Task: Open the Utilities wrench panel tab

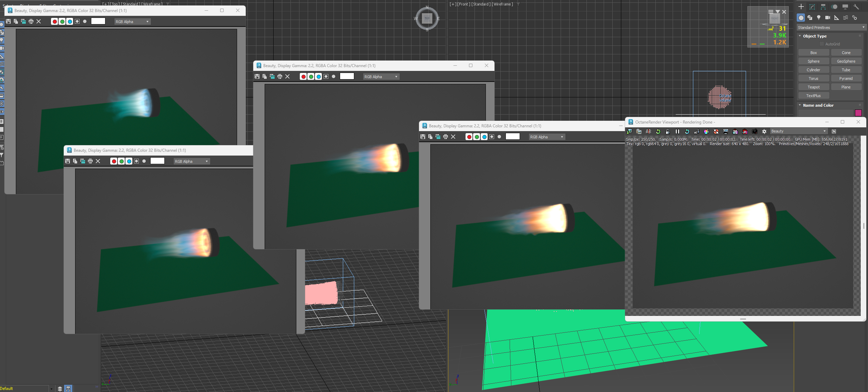Action: [856, 7]
